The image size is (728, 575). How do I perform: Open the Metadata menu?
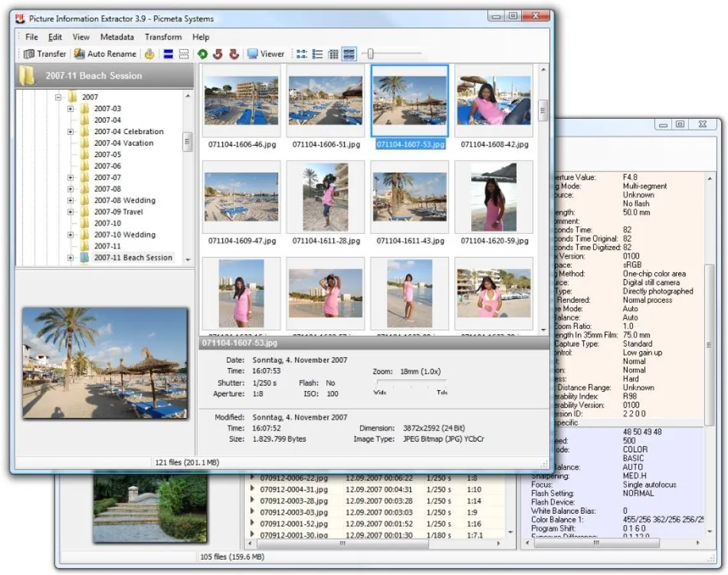click(x=117, y=37)
